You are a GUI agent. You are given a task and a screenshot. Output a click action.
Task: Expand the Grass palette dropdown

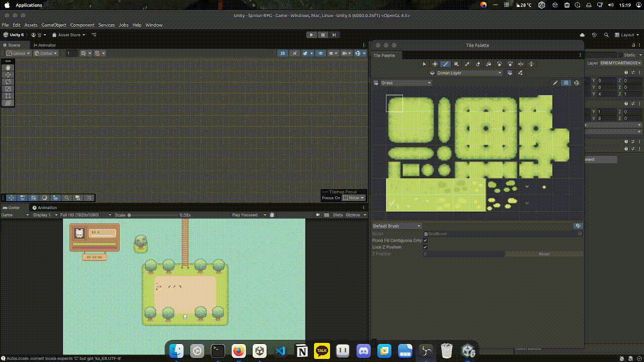(x=406, y=83)
